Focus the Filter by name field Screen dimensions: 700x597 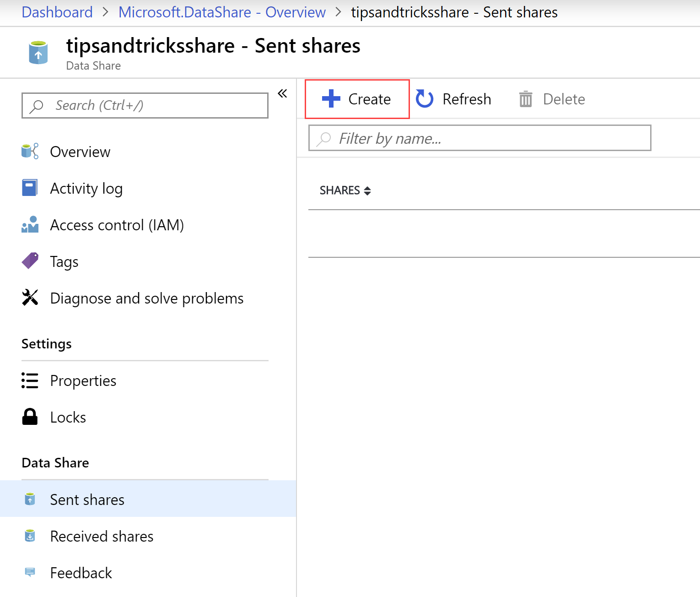tap(480, 138)
